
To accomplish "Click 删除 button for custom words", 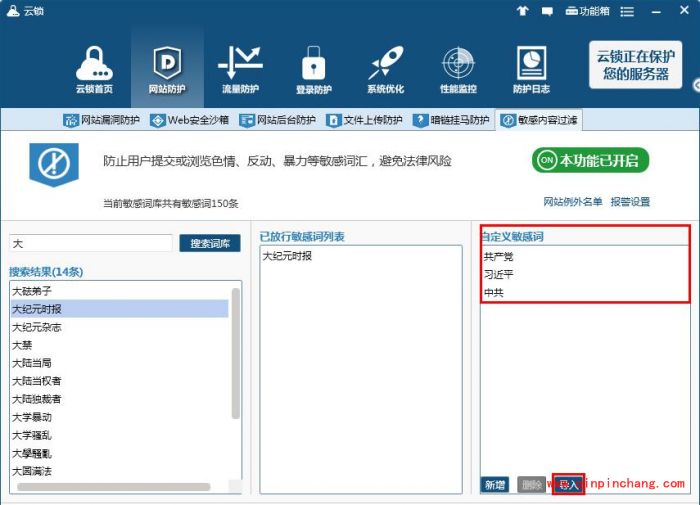I will 531,484.
